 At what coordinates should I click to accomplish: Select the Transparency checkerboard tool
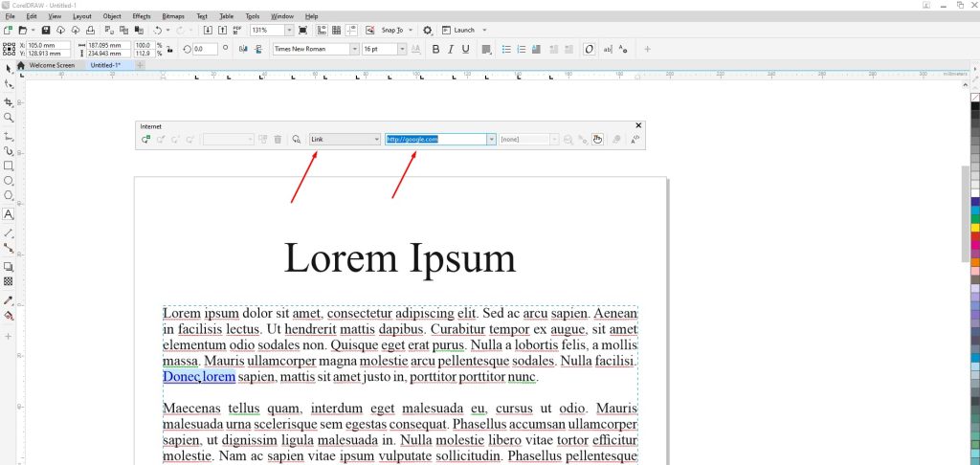pos(8,282)
